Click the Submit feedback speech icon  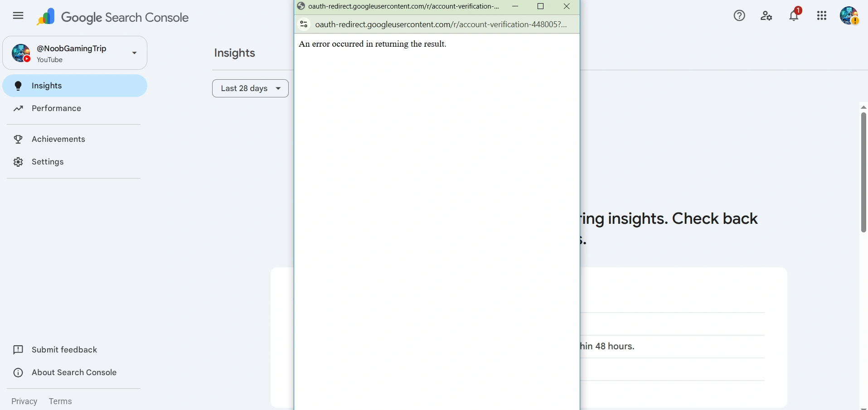(x=18, y=350)
